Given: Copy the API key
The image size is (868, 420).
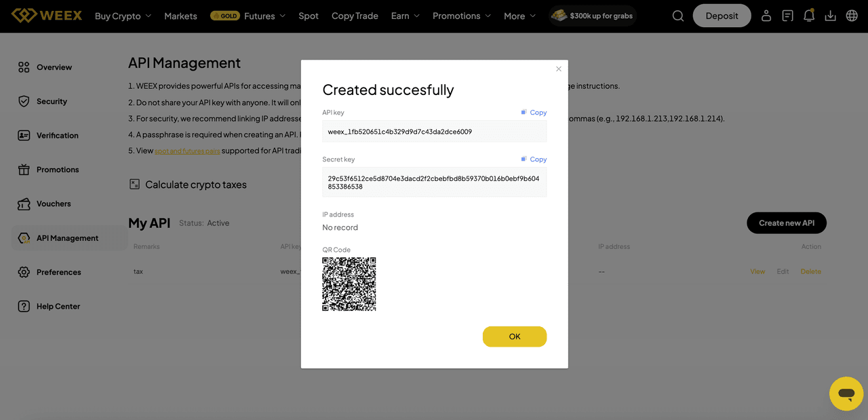Looking at the screenshot, I should pyautogui.click(x=534, y=113).
